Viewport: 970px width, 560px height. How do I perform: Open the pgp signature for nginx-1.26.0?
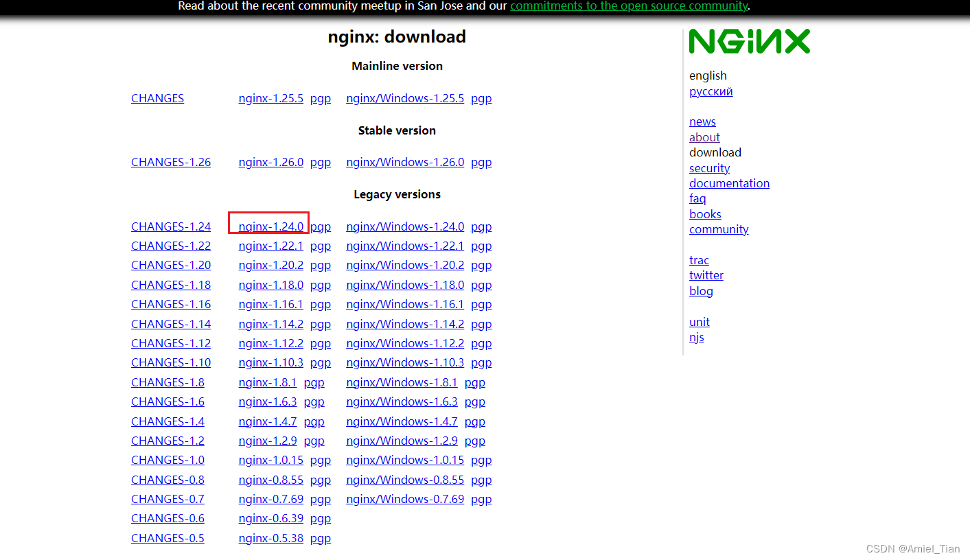click(x=321, y=162)
